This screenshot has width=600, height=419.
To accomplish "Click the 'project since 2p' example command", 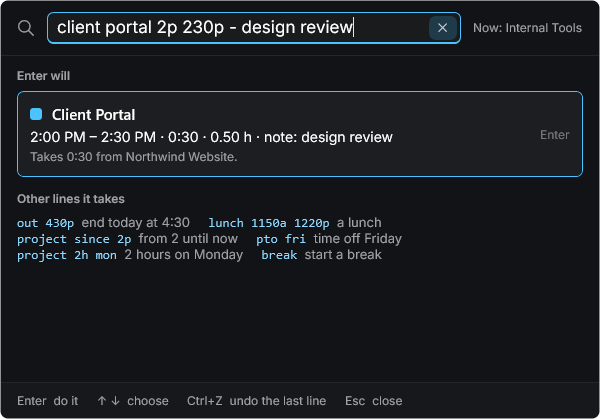I will coord(74,239).
